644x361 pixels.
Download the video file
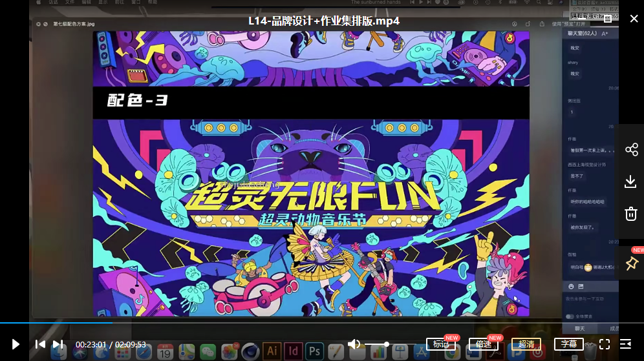[x=630, y=181]
